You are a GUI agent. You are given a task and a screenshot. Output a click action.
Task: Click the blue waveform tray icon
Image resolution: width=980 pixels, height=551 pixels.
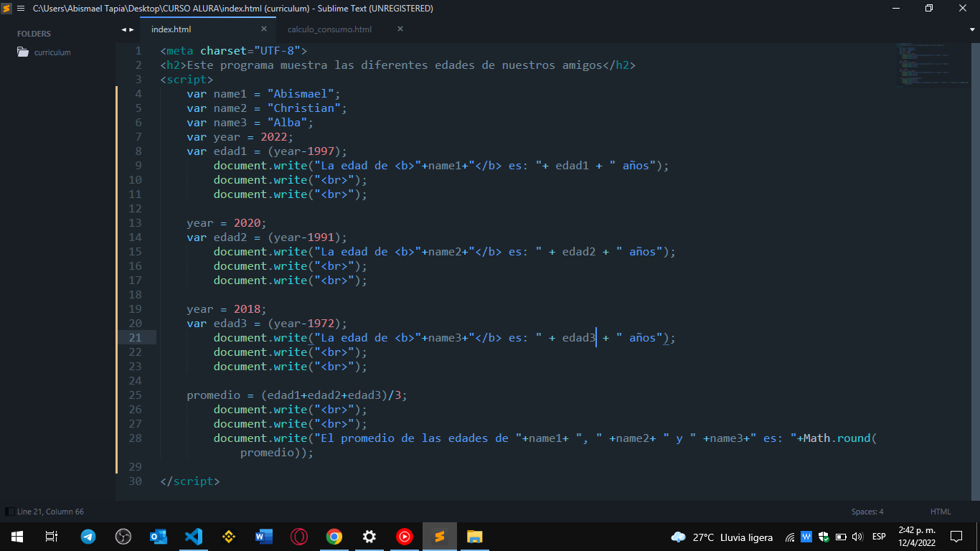[x=806, y=537]
